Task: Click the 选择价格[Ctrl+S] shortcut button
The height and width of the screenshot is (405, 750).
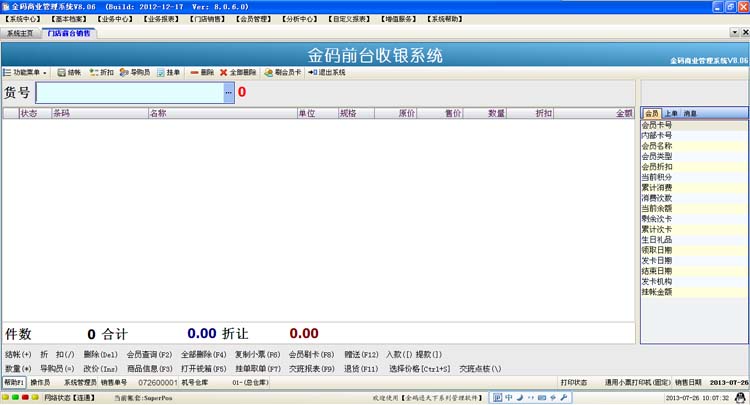Action: tap(419, 369)
